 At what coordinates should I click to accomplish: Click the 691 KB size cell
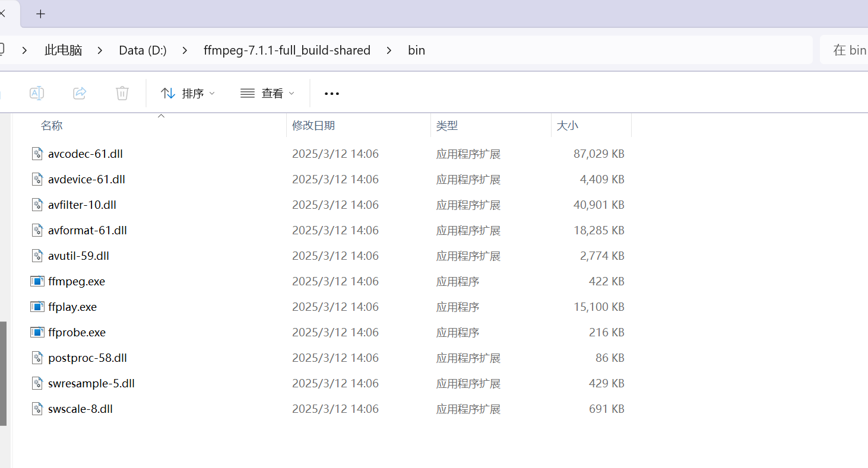607,409
